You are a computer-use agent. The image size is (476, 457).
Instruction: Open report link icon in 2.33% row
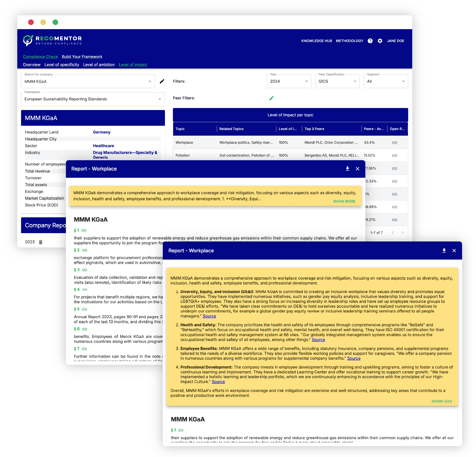pyautogui.click(x=395, y=181)
